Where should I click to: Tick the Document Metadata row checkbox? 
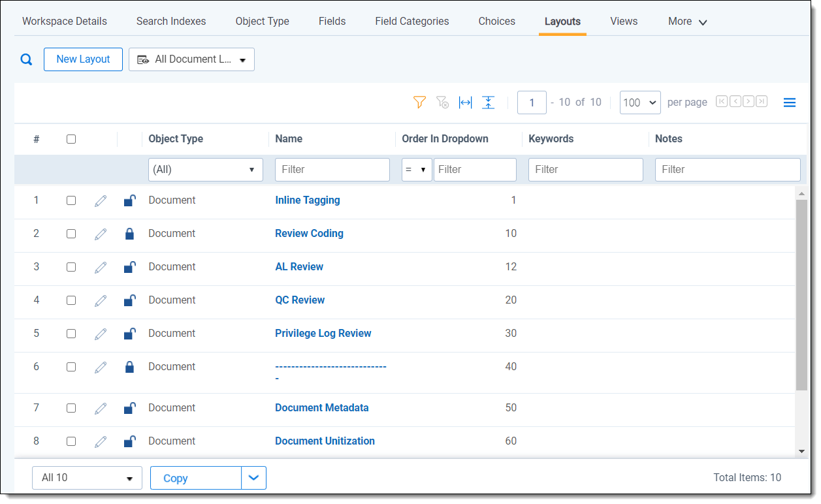click(71, 408)
